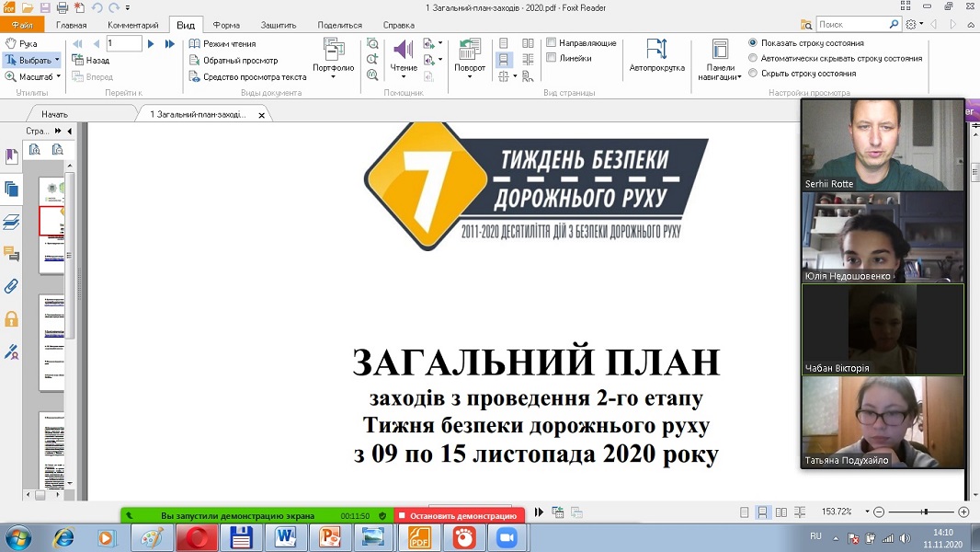Click Остановить демонстрацию button
This screenshot has height=552, width=980.
coord(459,516)
